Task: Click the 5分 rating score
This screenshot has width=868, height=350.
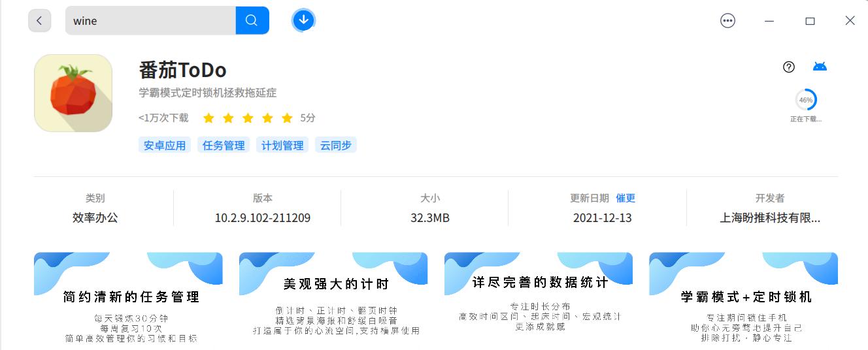Action: pyautogui.click(x=308, y=118)
